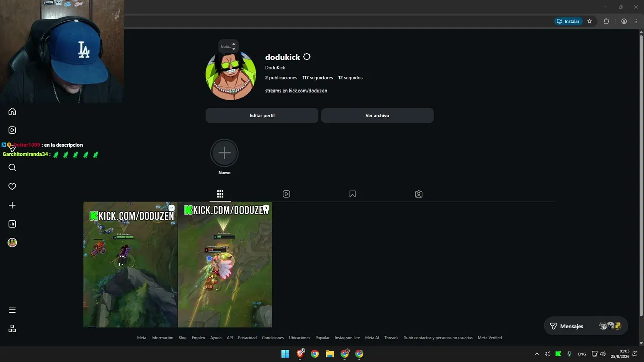
Task: Click the microphone tray icon
Action: click(569, 354)
